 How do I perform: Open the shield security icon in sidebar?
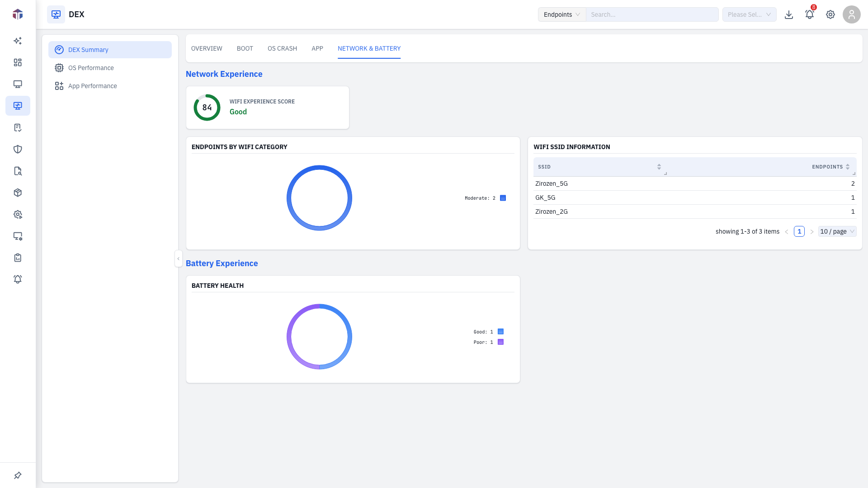(18, 149)
